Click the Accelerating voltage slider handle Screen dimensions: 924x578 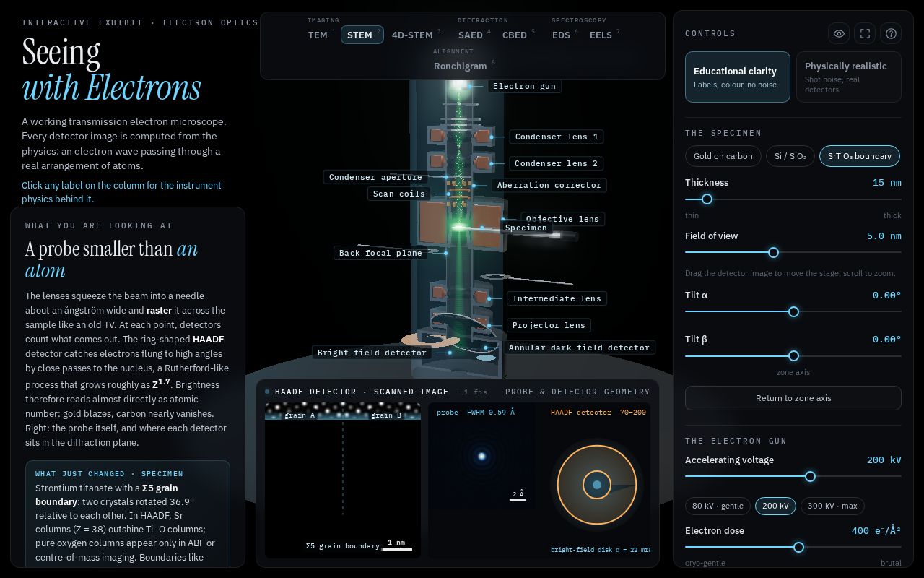(810, 477)
